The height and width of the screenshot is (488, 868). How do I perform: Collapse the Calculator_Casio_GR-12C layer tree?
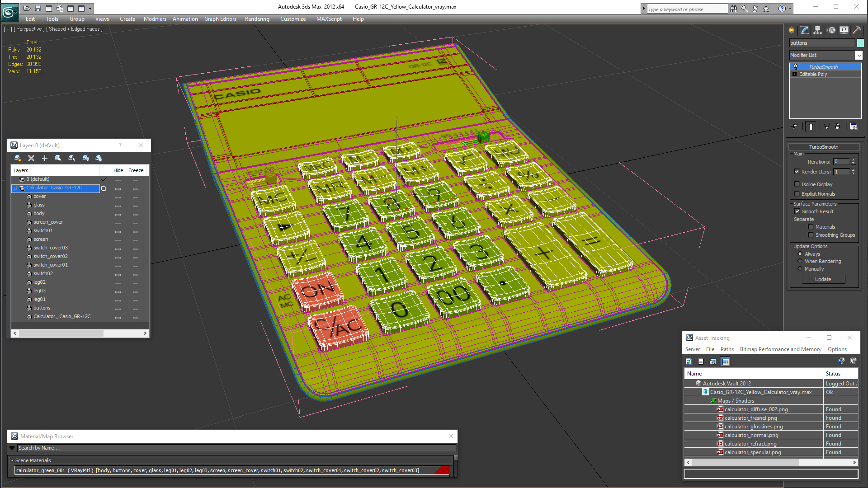[x=15, y=188]
